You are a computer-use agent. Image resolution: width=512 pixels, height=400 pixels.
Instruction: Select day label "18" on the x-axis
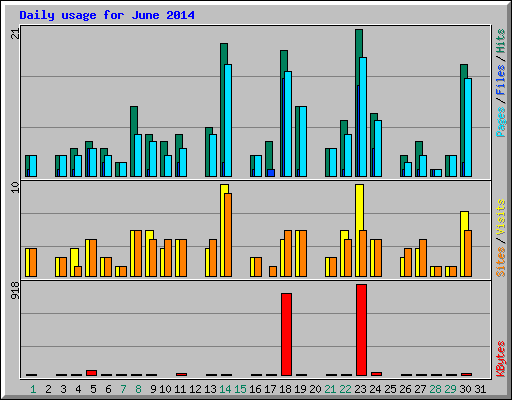point(285,389)
